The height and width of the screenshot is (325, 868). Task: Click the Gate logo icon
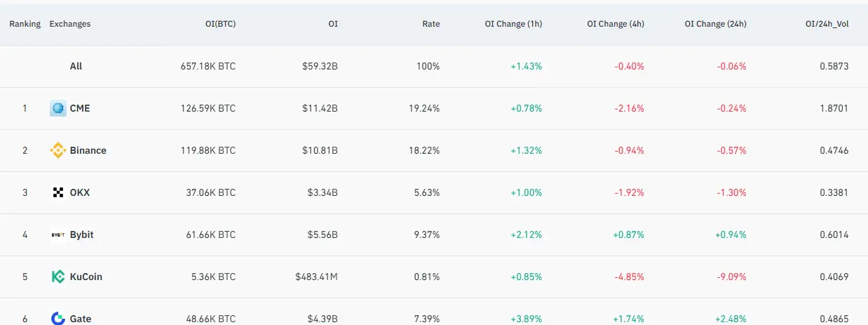click(x=58, y=318)
